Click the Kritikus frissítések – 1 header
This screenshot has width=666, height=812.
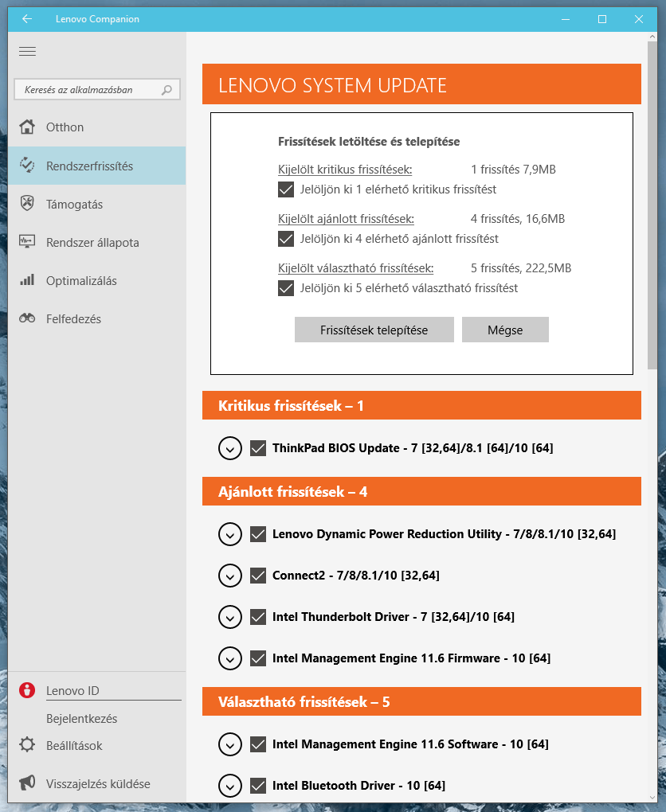[x=421, y=405]
